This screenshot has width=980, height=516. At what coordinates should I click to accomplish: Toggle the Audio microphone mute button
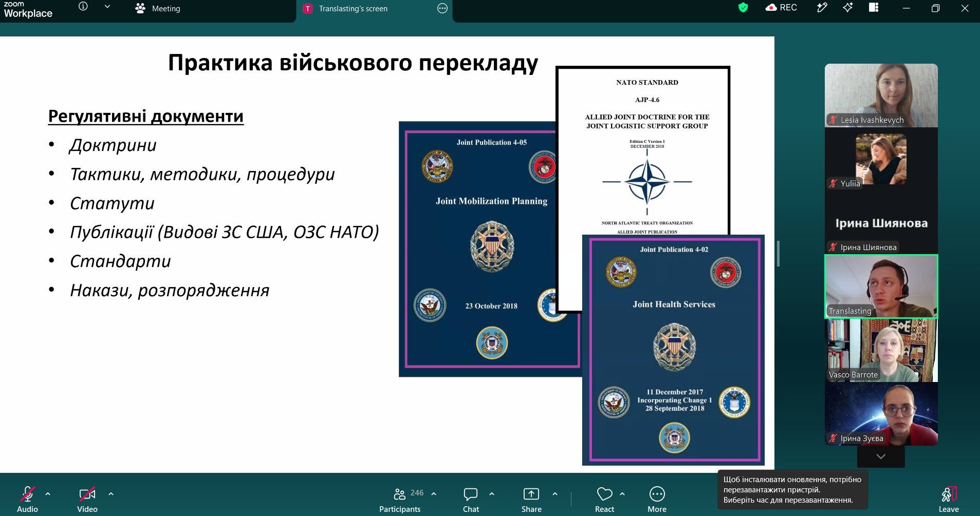(x=27, y=499)
